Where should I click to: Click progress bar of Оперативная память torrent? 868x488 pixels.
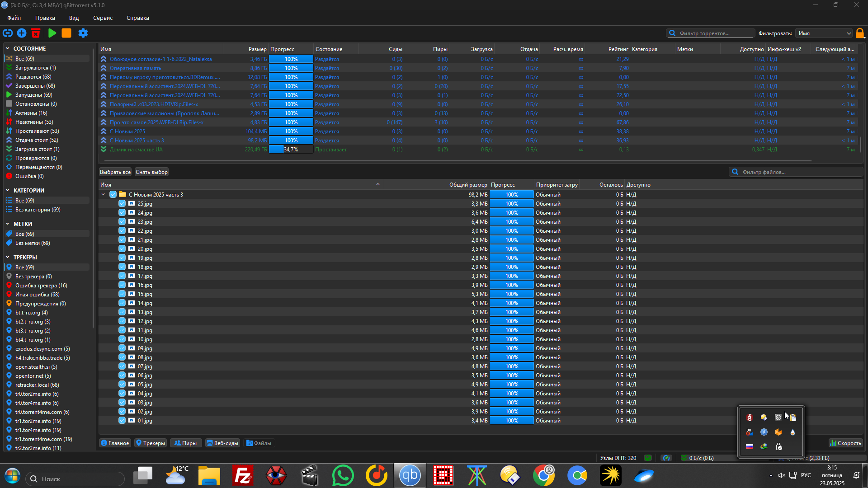tap(291, 68)
